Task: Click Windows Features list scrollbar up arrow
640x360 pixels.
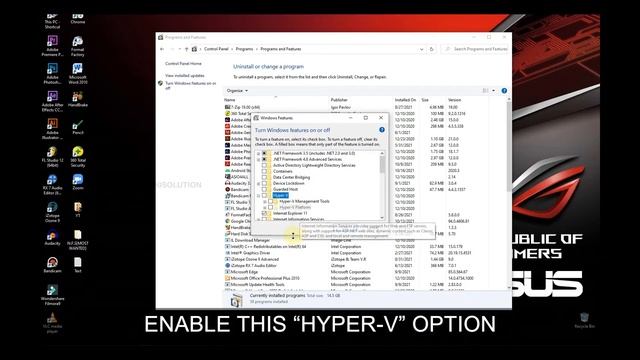Action: coord(382,153)
